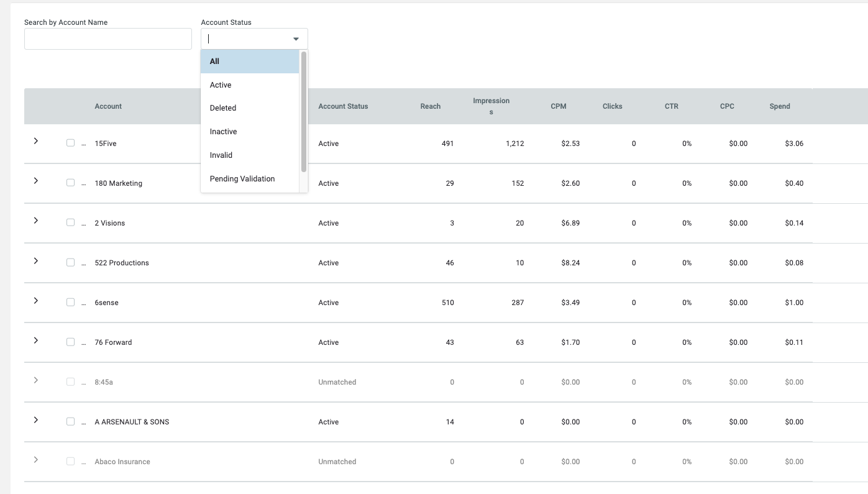Click the $8.24 CPM value
868x494 pixels.
[570, 263]
